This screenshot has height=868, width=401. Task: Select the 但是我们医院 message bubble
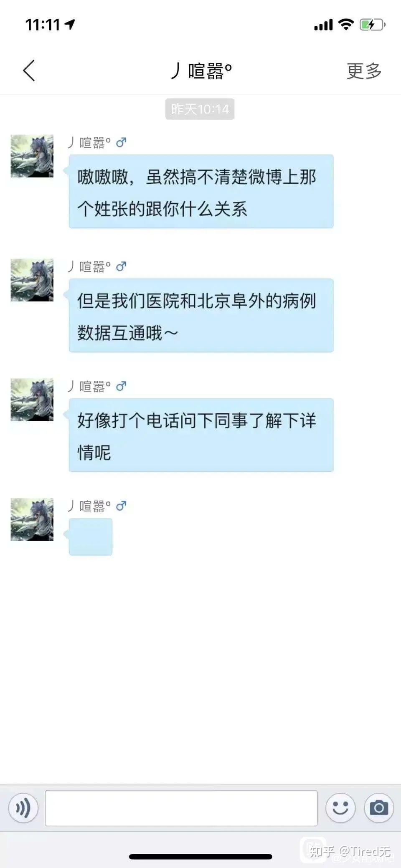coord(201,315)
